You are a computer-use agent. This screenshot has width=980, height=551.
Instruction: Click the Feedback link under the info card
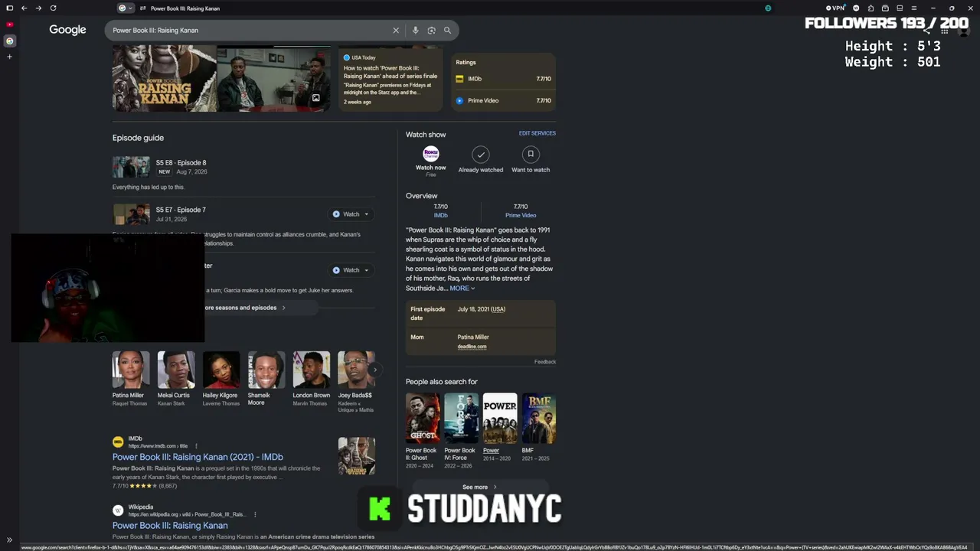pyautogui.click(x=545, y=362)
